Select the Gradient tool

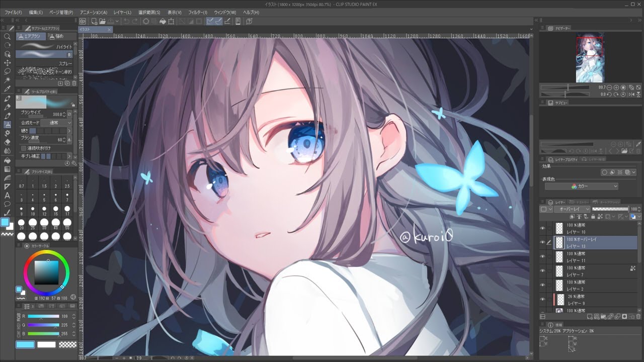pos(8,169)
